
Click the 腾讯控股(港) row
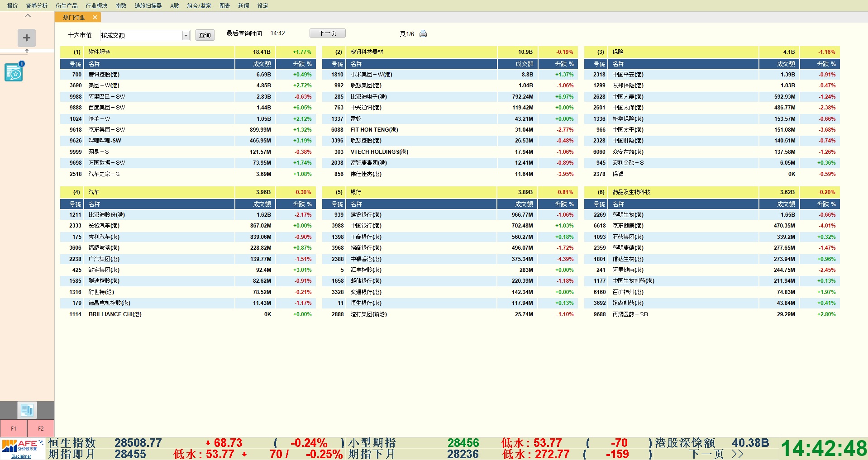188,75
